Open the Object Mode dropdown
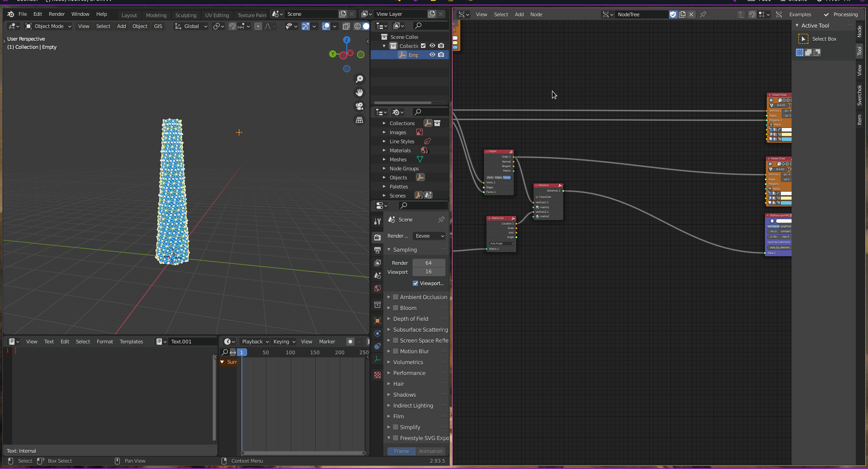This screenshot has width=868, height=469. pyautogui.click(x=48, y=26)
